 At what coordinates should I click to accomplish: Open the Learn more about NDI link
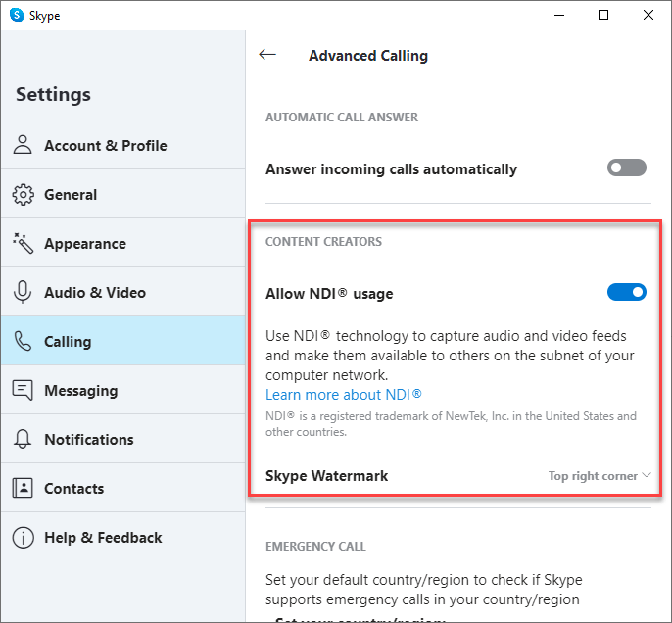[343, 395]
